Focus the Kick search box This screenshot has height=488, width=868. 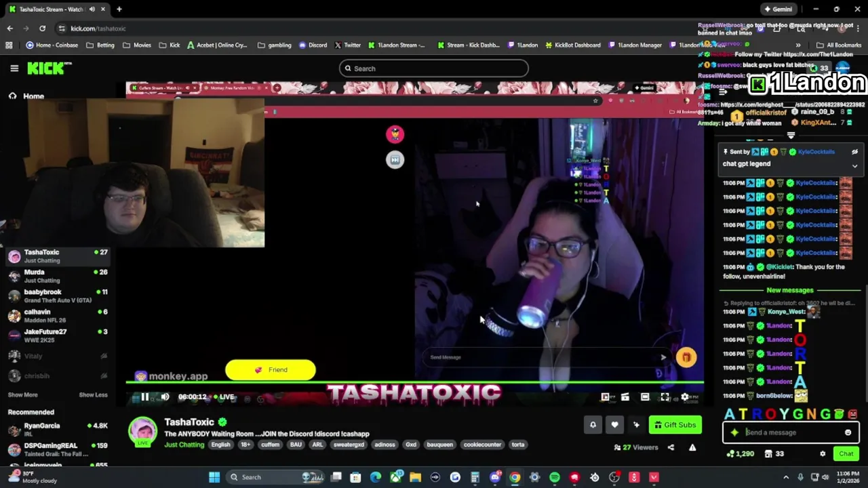pyautogui.click(x=434, y=68)
